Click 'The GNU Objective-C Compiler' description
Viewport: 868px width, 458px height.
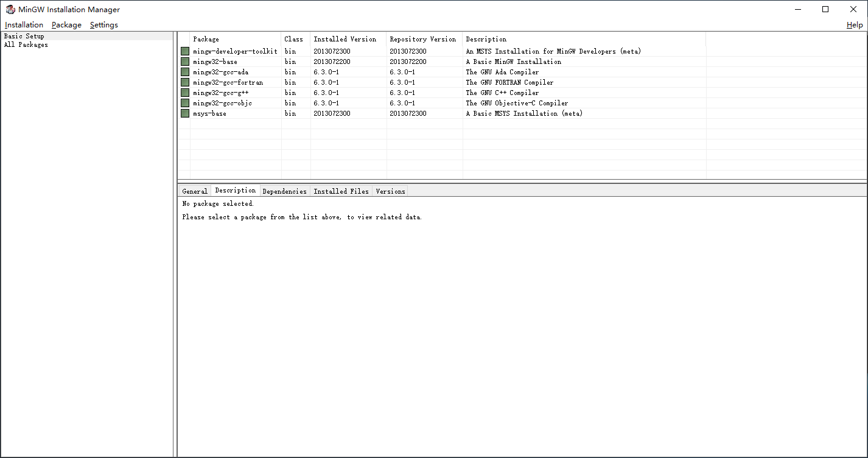[x=517, y=103]
